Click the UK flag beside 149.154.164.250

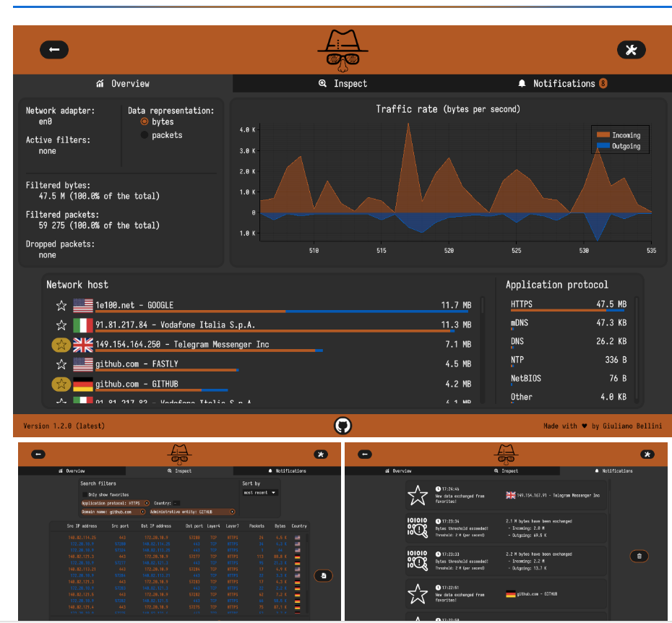(83, 345)
